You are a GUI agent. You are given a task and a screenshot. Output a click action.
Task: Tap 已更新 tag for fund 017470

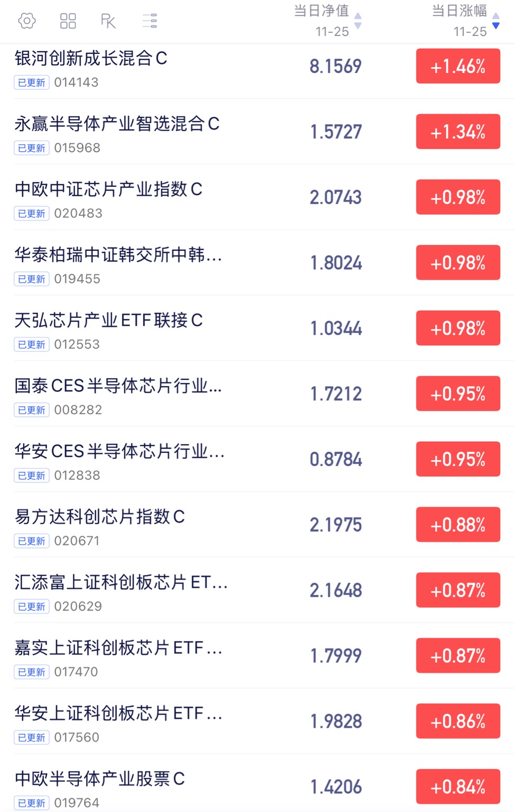(x=32, y=672)
